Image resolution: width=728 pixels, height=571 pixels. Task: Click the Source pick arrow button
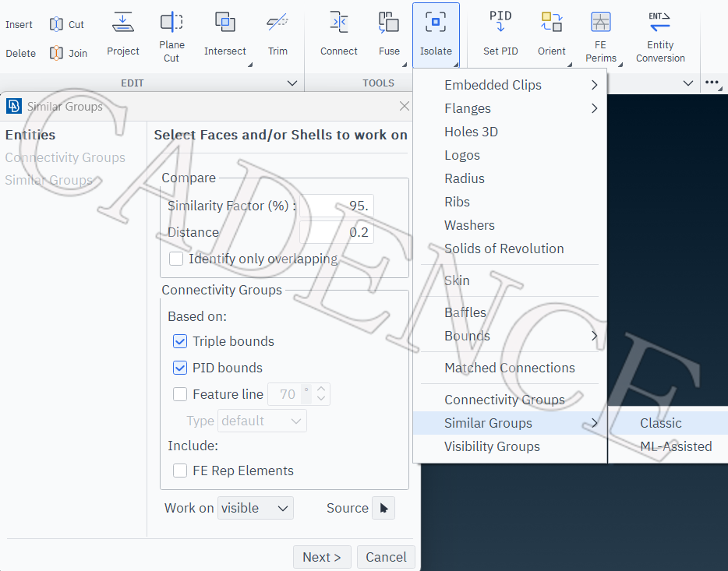(x=383, y=508)
